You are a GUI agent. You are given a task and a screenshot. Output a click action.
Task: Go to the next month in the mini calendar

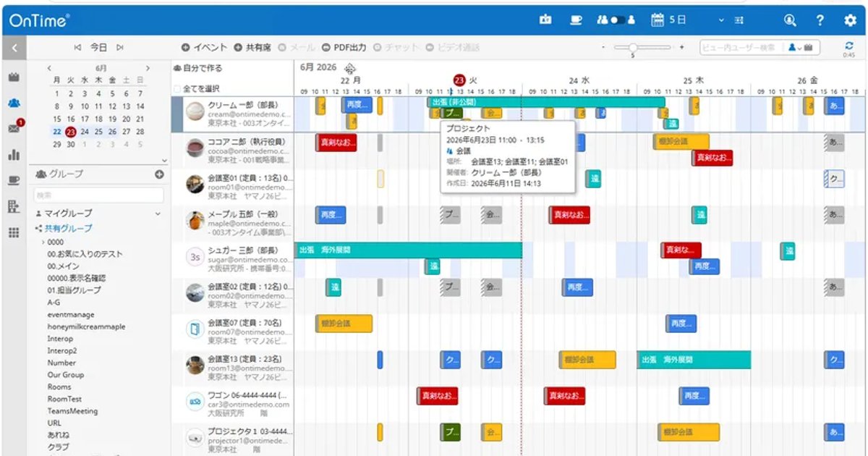tap(148, 68)
